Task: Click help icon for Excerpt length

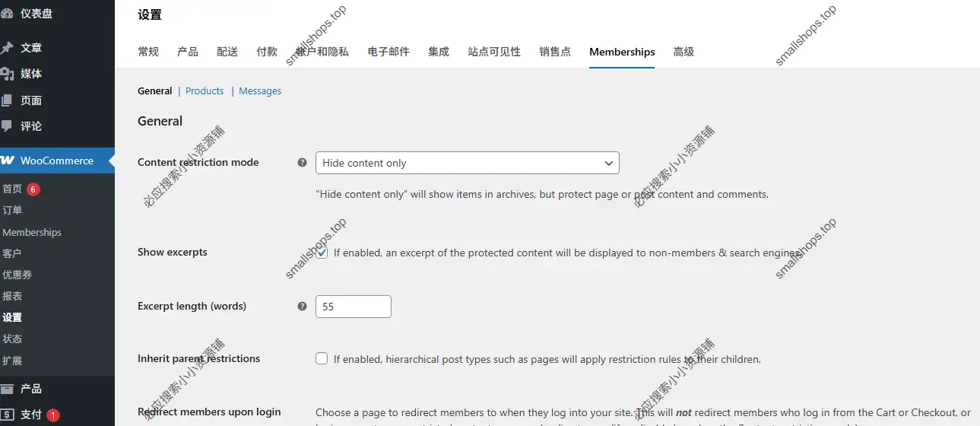Action: pos(302,306)
